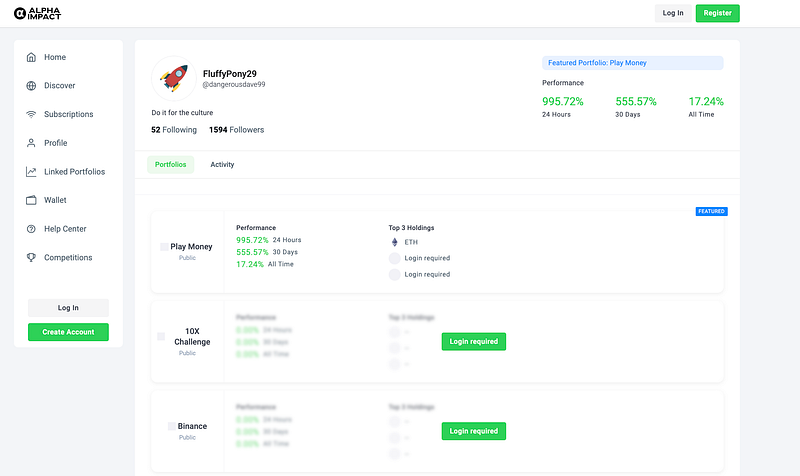
Task: Click the Competitions trophy icon
Action: click(x=31, y=258)
